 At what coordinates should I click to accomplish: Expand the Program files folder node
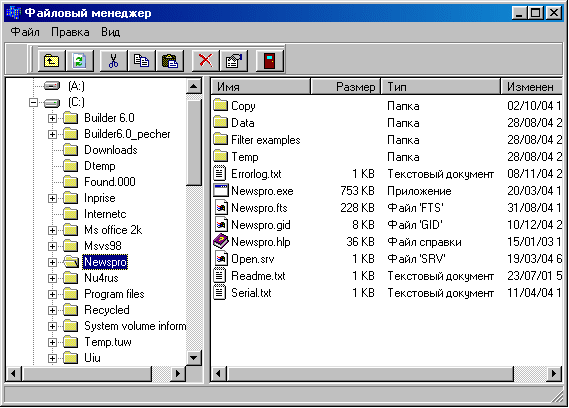click(x=52, y=294)
